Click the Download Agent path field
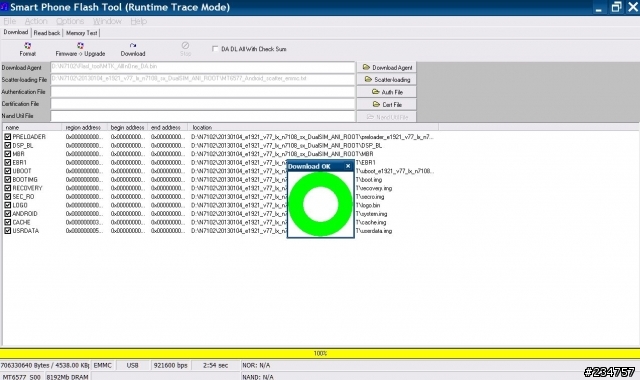The width and height of the screenshot is (640, 380). (x=203, y=67)
